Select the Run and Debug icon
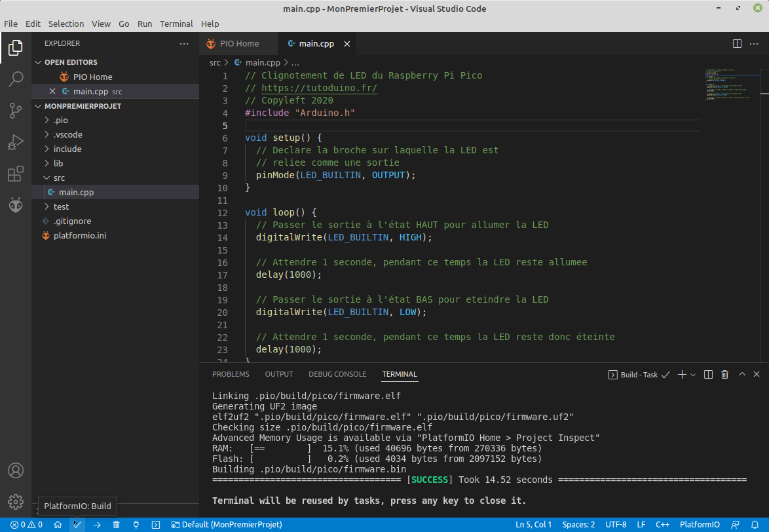The image size is (769, 532). coord(15,142)
